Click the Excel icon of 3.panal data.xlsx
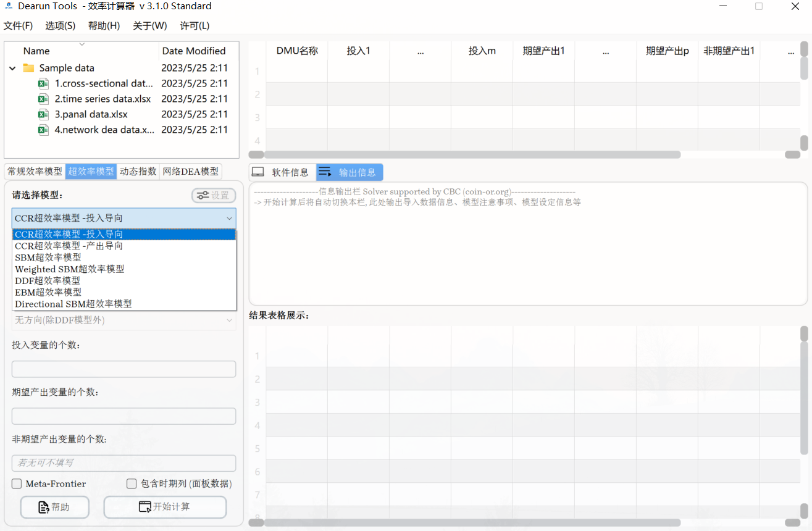812x531 pixels. click(43, 114)
